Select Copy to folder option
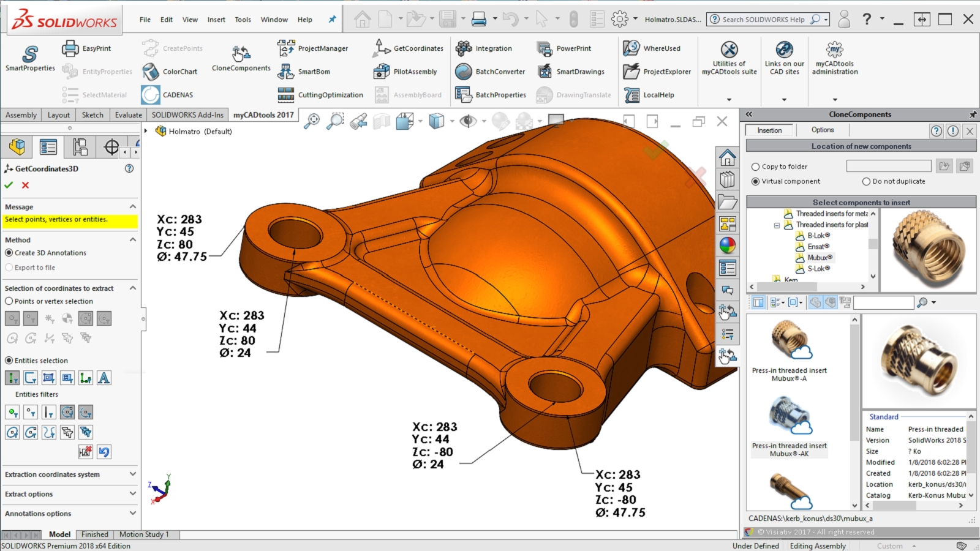 click(756, 167)
